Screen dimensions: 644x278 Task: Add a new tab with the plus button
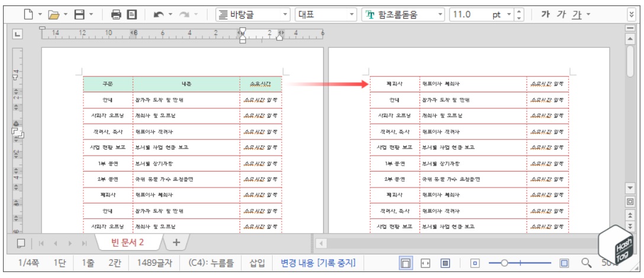[176, 243]
